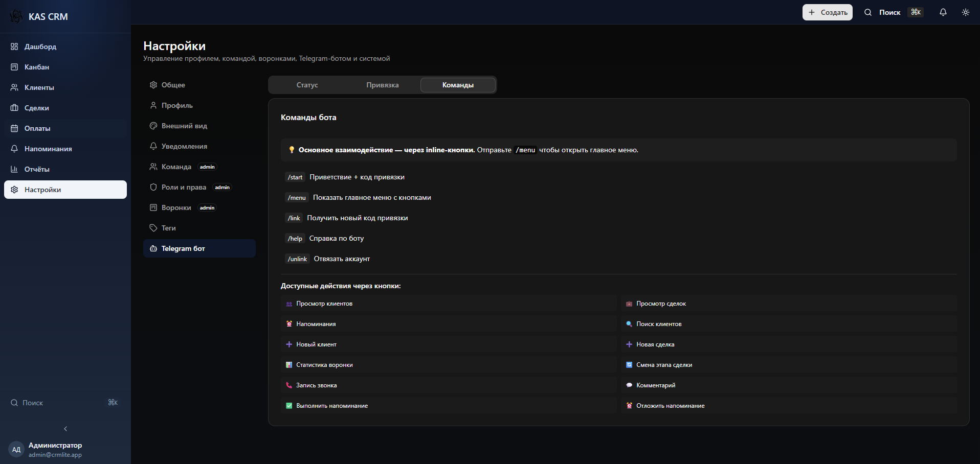
Task: Click the Новая сделка plus icon
Action: pos(629,344)
